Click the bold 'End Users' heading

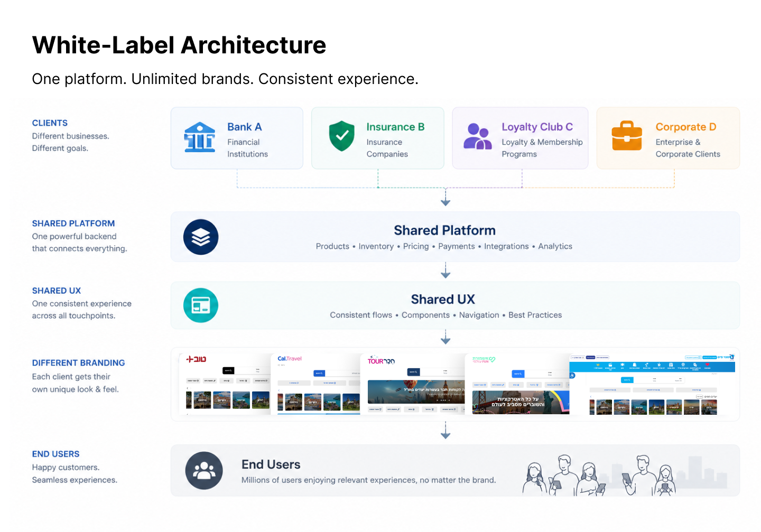[x=271, y=464]
